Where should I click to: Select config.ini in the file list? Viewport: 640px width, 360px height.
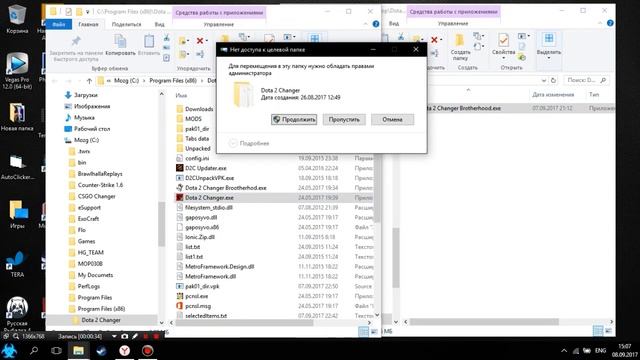coord(197,158)
